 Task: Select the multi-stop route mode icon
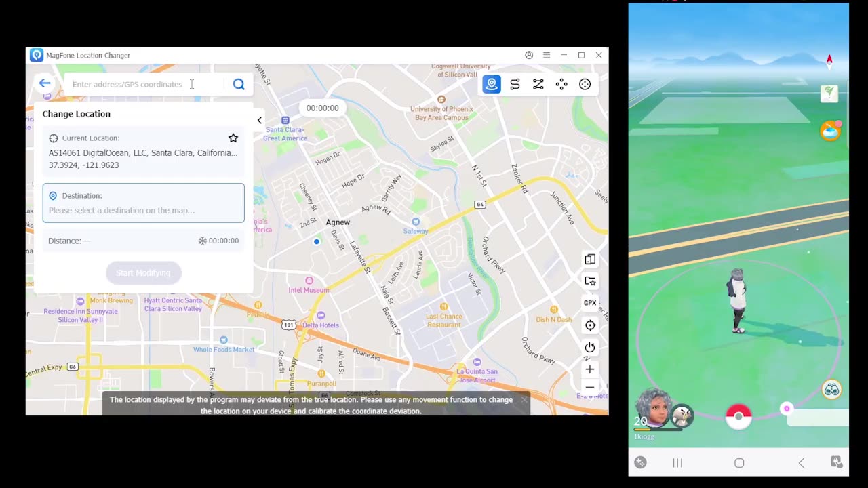pyautogui.click(x=538, y=84)
